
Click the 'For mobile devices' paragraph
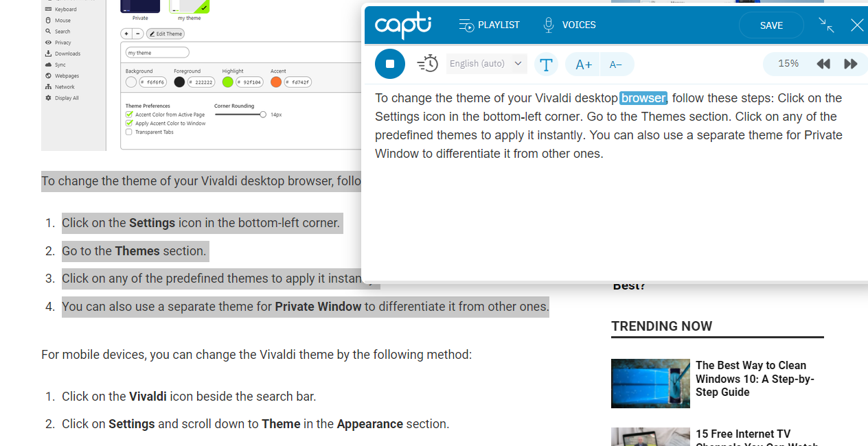[256, 355]
